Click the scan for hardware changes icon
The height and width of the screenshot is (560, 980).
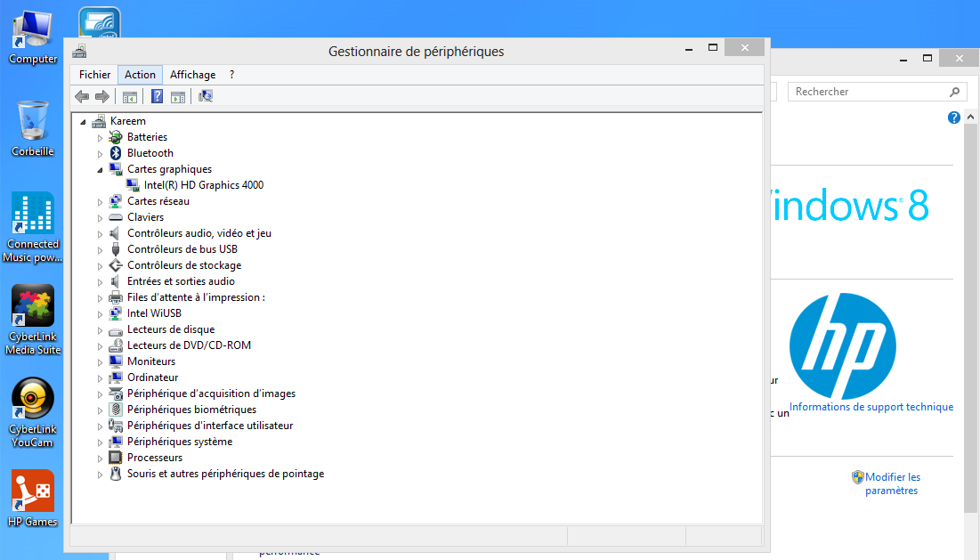click(x=206, y=96)
